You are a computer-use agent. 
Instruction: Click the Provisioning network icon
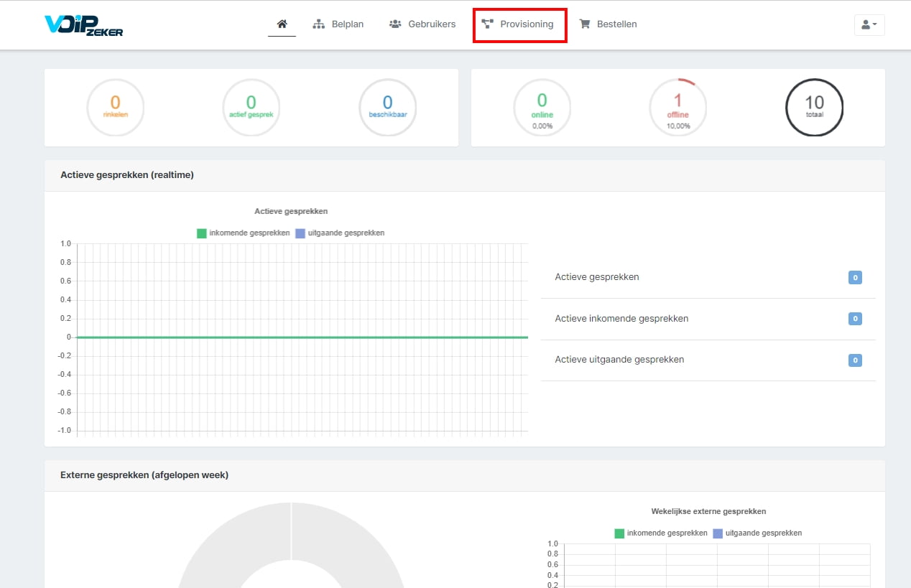(487, 24)
